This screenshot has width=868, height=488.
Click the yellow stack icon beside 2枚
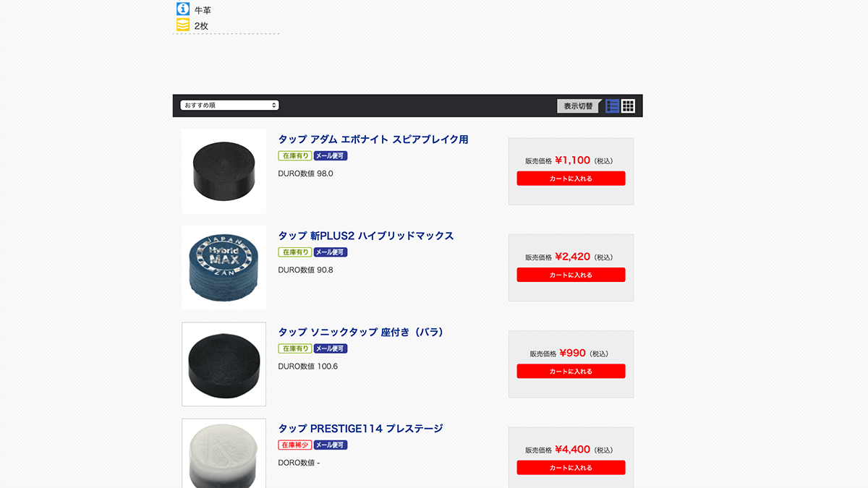[184, 25]
